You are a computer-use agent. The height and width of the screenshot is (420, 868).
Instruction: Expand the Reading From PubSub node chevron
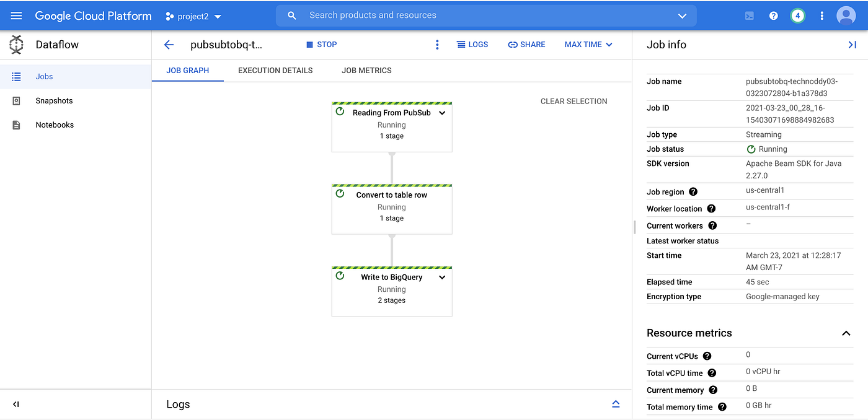pyautogui.click(x=442, y=113)
